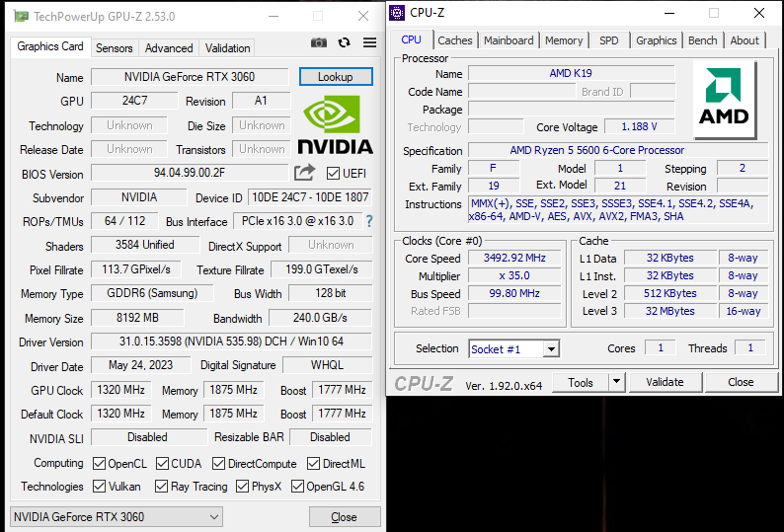Viewport: 784px width, 532px height.
Task: Toggle the CUDA checkbox
Action: pyautogui.click(x=162, y=464)
